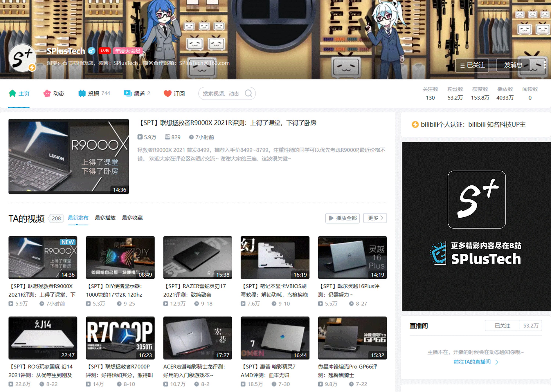Sort videos by 最多播放
Image resolution: width=551 pixels, height=392 pixels.
[105, 218]
